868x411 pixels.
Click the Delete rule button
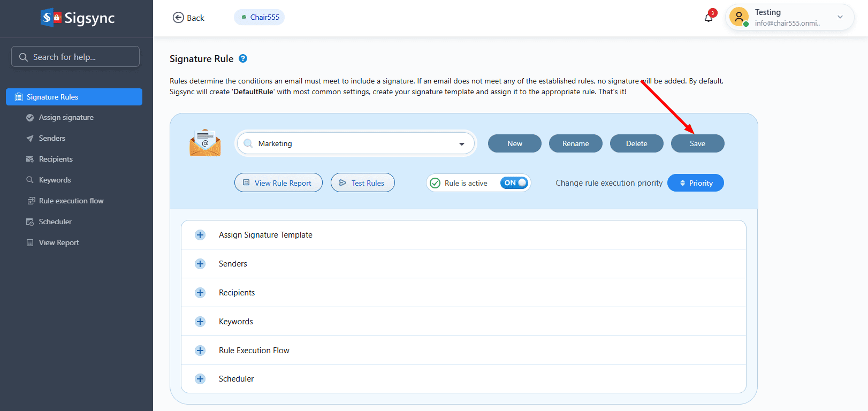point(636,143)
